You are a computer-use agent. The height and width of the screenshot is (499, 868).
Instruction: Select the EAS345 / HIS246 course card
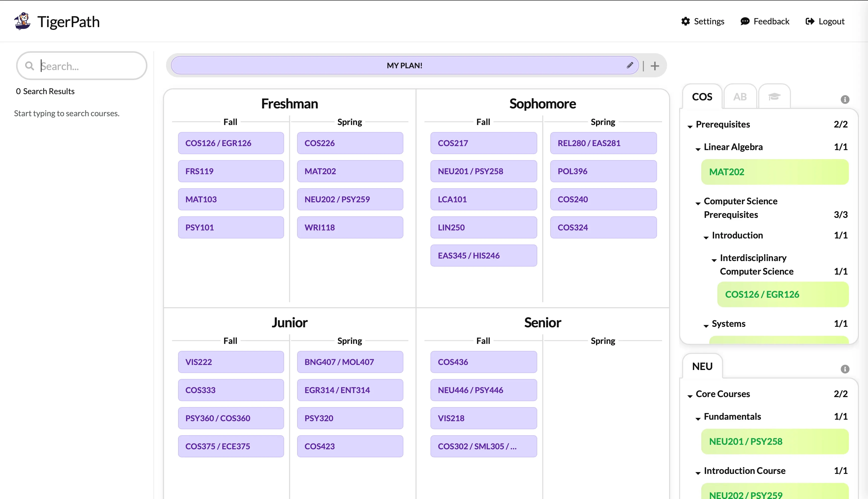click(x=484, y=255)
